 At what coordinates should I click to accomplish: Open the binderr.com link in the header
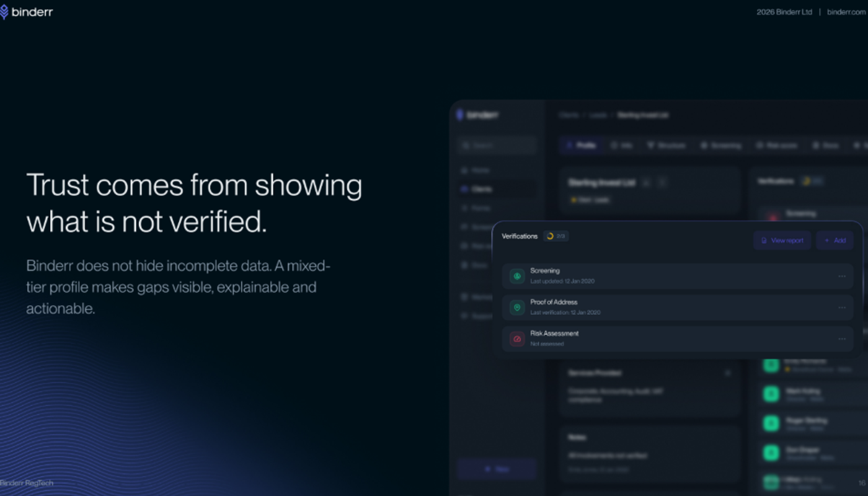click(x=846, y=12)
